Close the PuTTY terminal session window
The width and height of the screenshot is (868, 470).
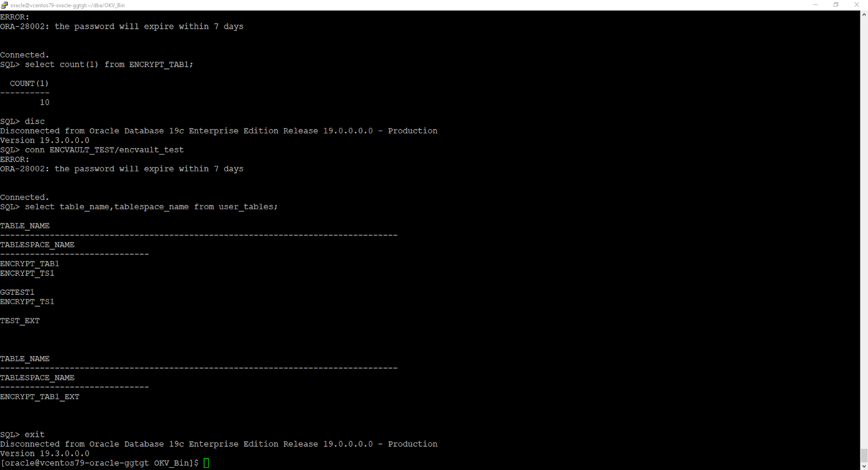(x=857, y=5)
